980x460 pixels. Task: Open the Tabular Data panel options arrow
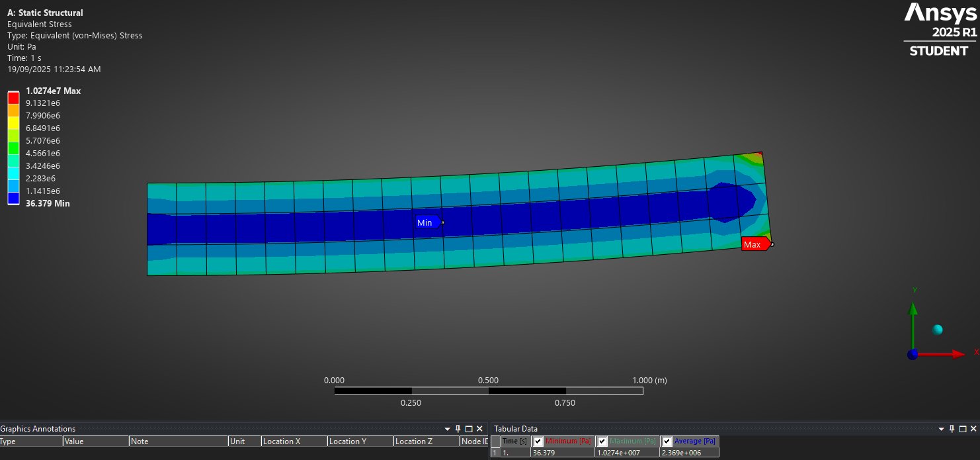tap(942, 429)
